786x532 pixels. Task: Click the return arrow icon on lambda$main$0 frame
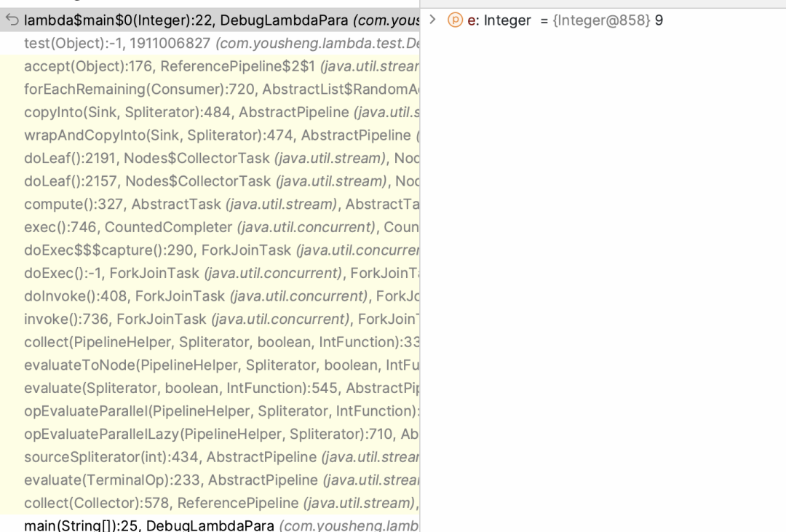[x=12, y=20]
